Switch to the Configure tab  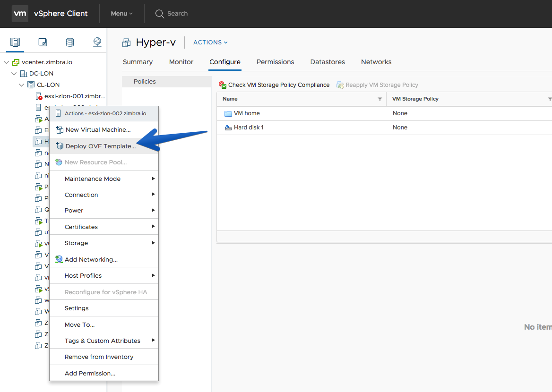[225, 62]
